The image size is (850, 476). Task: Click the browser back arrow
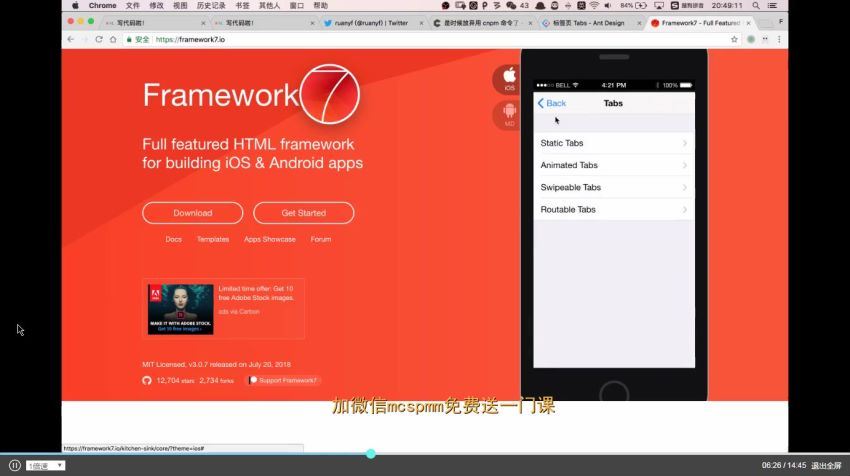pos(71,39)
